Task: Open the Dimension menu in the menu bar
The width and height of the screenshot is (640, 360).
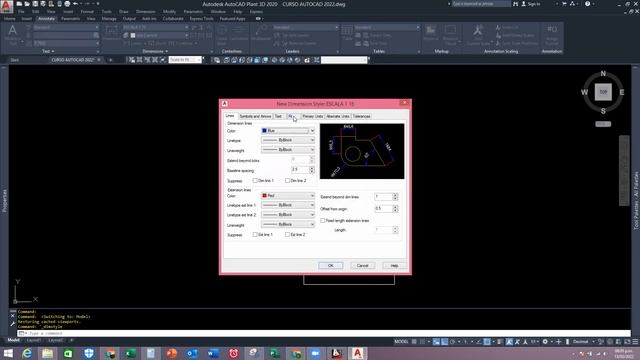Action: pos(145,12)
